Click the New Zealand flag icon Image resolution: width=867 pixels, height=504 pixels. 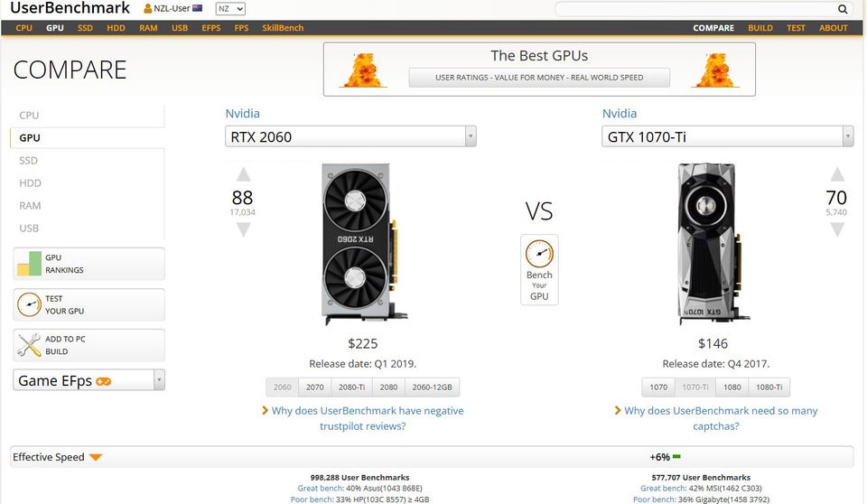198,8
